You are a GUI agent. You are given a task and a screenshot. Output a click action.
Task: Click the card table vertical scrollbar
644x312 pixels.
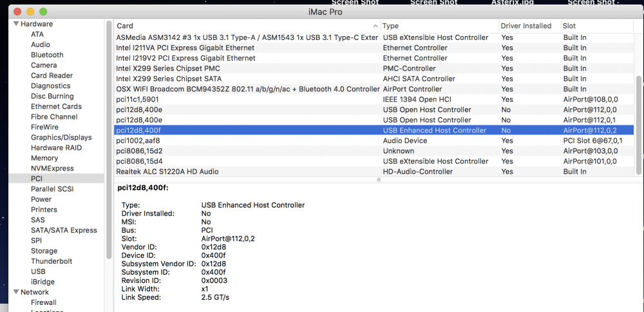coord(638,125)
